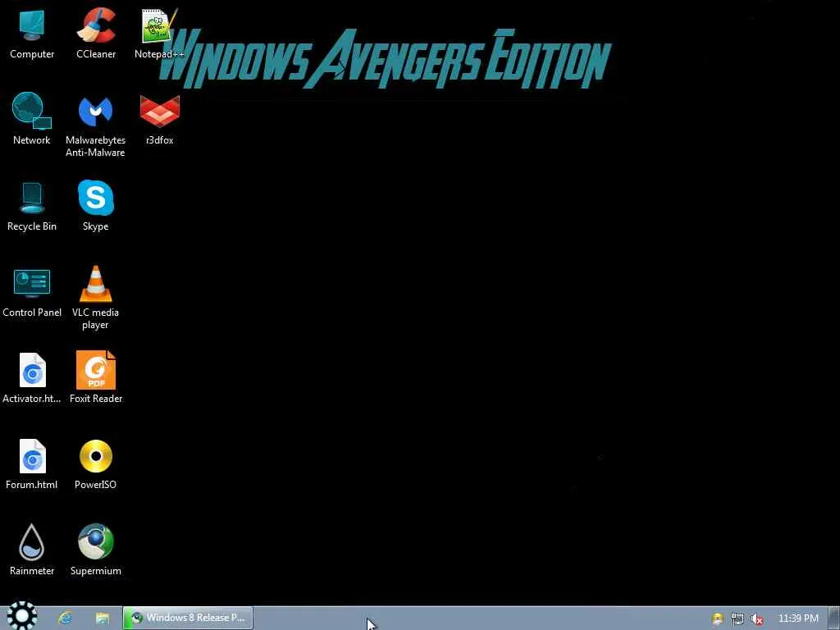Open the Rainmeter desktop icon
Screen dimensions: 840x630
pos(32,550)
